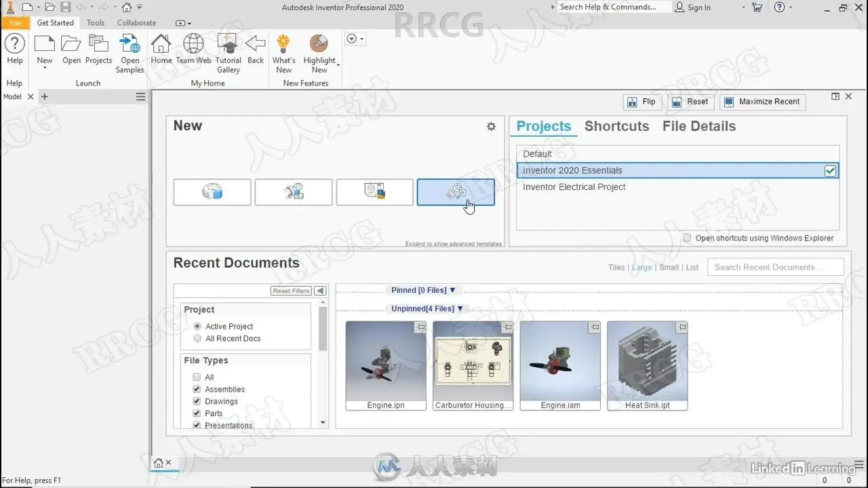
Task: Create a new Drawing from template
Action: coord(375,192)
